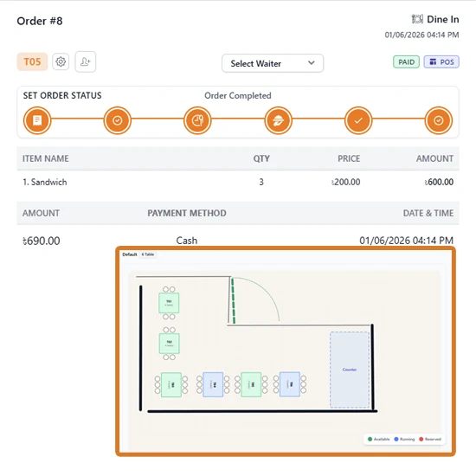The width and height of the screenshot is (476, 476).
Task: Click the final order completed status icon
Action: coord(439,120)
